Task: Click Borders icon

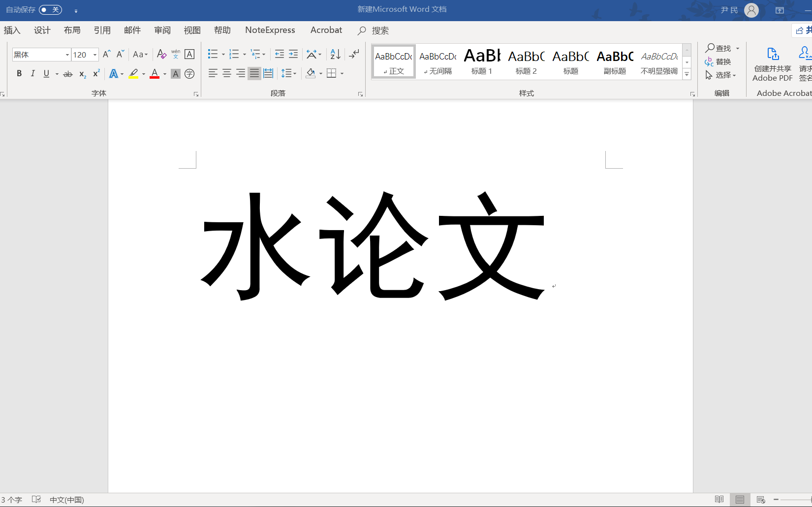Action: tap(332, 74)
